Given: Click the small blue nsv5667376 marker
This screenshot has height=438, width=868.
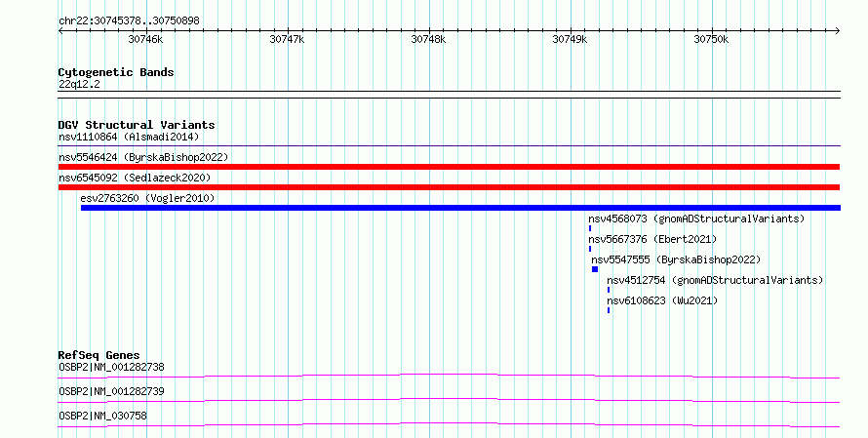Looking at the screenshot, I should 590,249.
